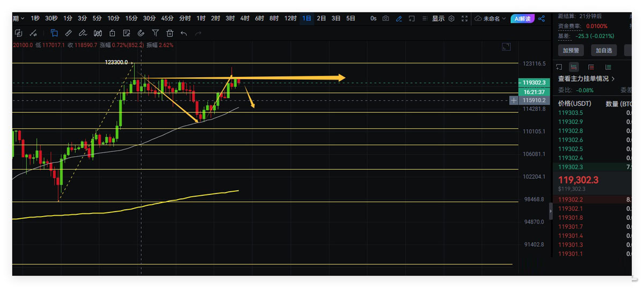Screen dimensions: 644x288
Task: Click the screenshot camera icon
Action: 385,18
